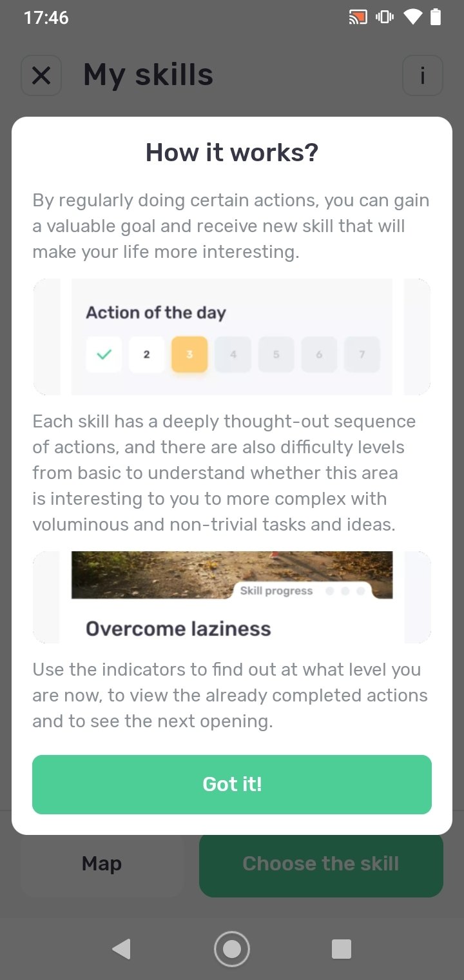Tap the Android back navigation icon
This screenshot has width=464, height=980.
coord(121,949)
